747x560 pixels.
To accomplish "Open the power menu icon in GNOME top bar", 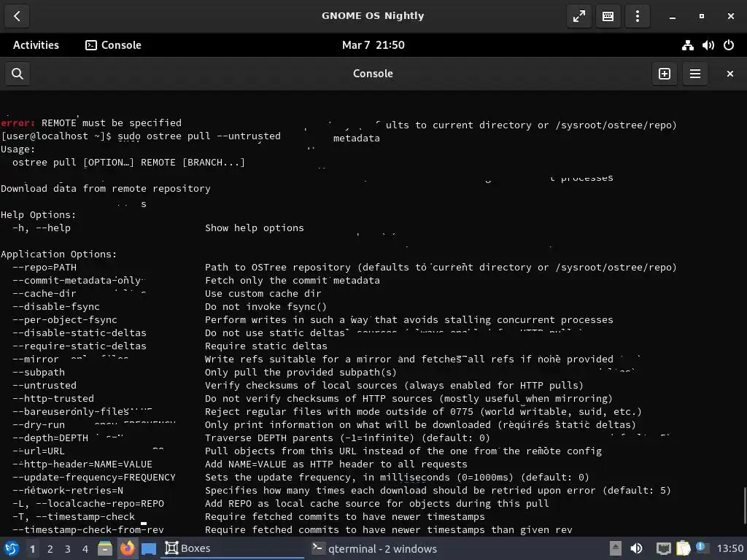I will (x=729, y=45).
